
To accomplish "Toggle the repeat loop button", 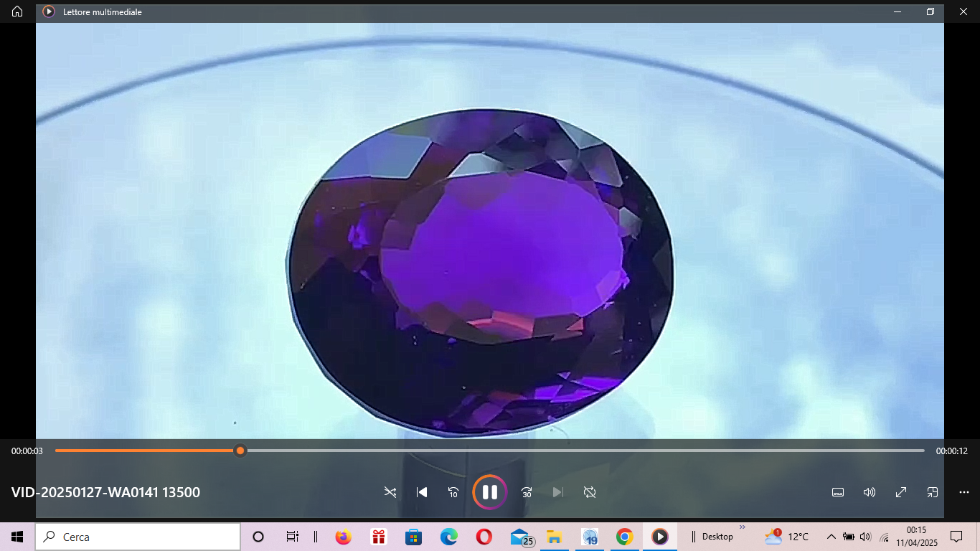I will click(x=590, y=492).
